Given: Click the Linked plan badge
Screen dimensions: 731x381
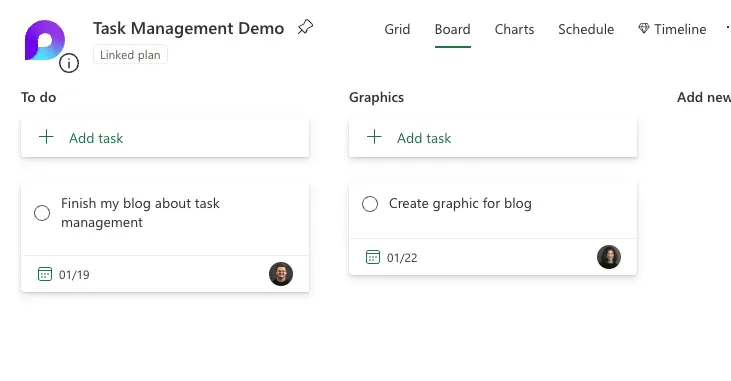Looking at the screenshot, I should tap(130, 55).
